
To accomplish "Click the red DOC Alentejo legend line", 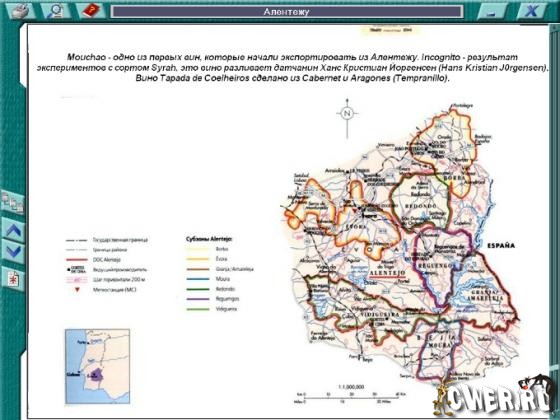I will click(x=76, y=260).
